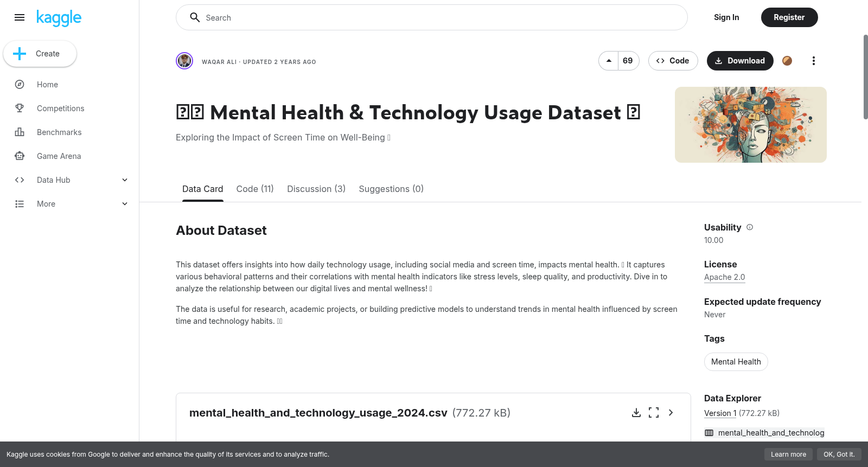Click the CSV file next chevron
The height and width of the screenshot is (467, 868).
click(x=671, y=413)
